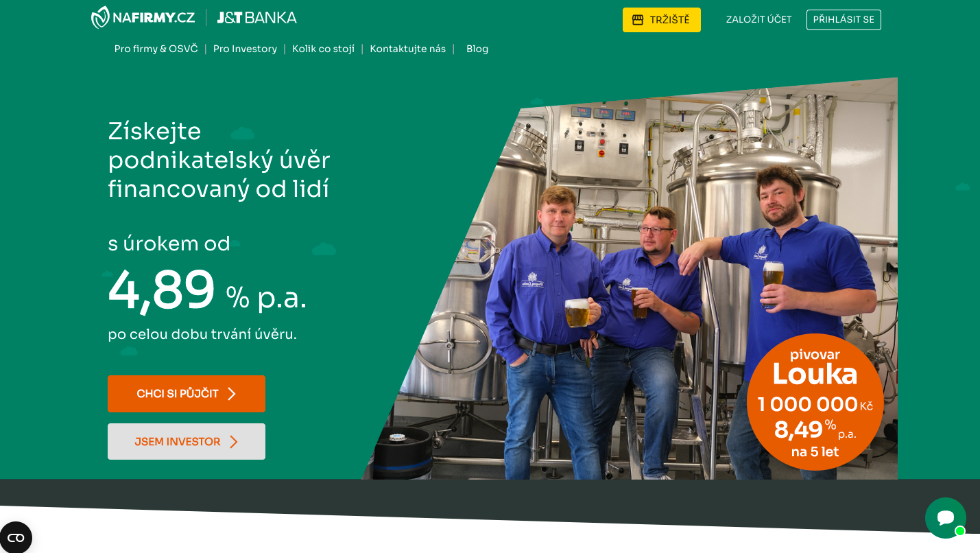This screenshot has height=553, width=980.
Task: Click the arrow chevron on Chci si půjčit
Action: (232, 394)
